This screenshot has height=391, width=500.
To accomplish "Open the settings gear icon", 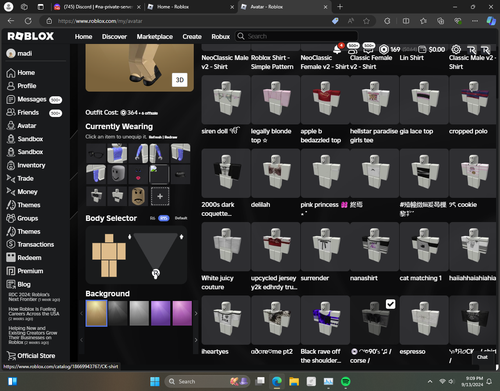I will tap(456, 49).
